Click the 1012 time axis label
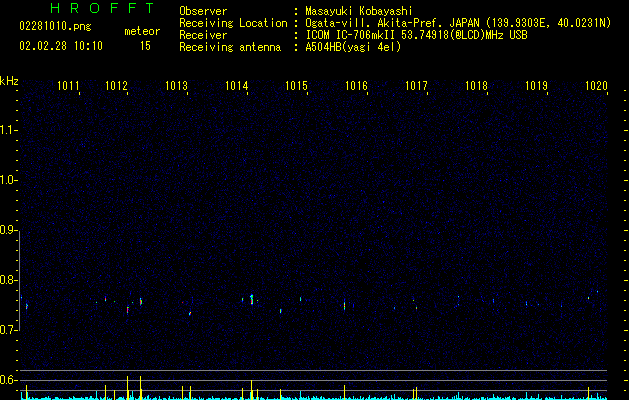 tap(116, 86)
